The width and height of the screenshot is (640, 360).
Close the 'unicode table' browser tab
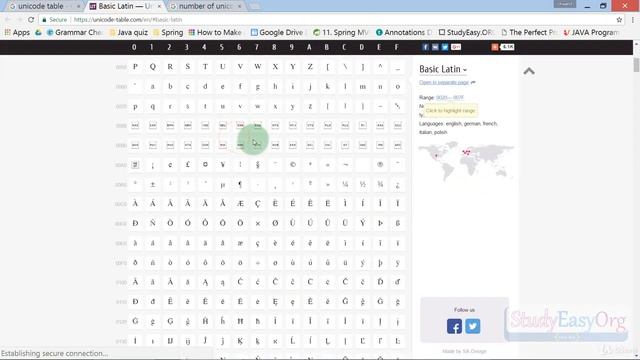78,7
